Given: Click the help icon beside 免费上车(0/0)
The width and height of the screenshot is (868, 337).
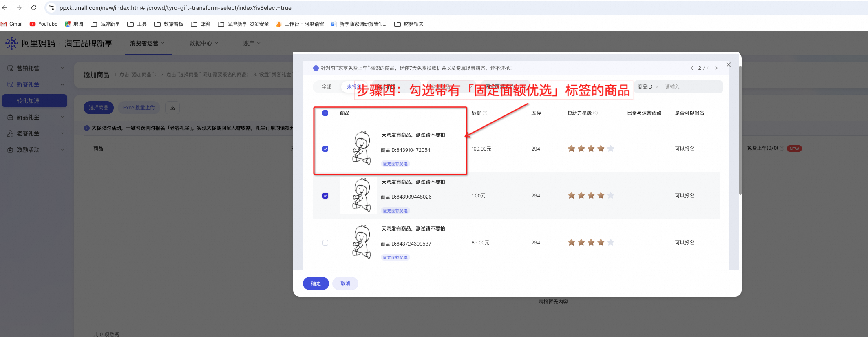Looking at the screenshot, I should pyautogui.click(x=782, y=149).
